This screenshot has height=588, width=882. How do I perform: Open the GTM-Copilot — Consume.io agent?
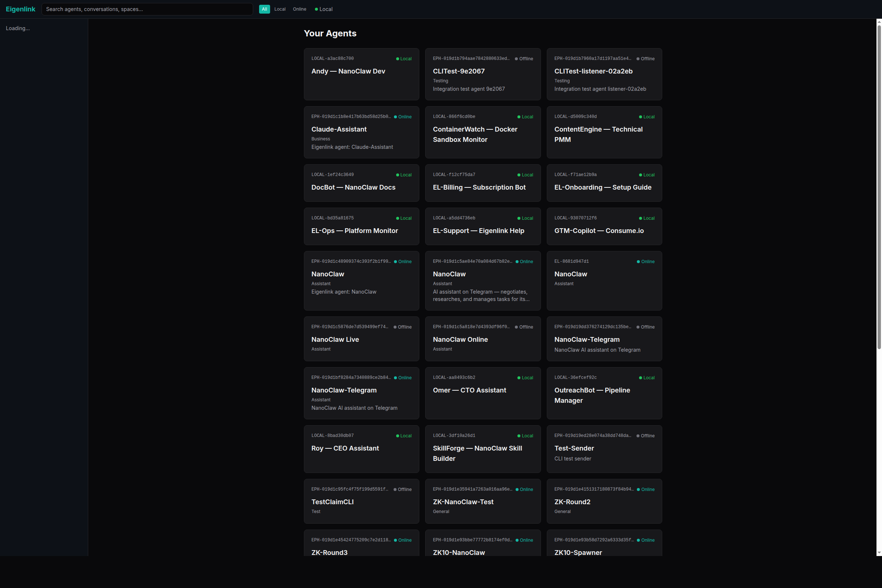pos(604,226)
